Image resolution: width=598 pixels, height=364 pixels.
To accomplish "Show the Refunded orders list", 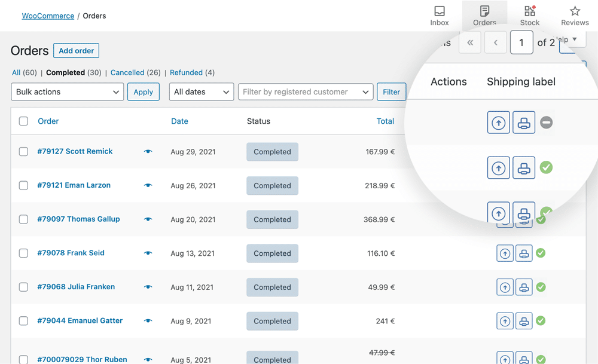I will pyautogui.click(x=187, y=72).
